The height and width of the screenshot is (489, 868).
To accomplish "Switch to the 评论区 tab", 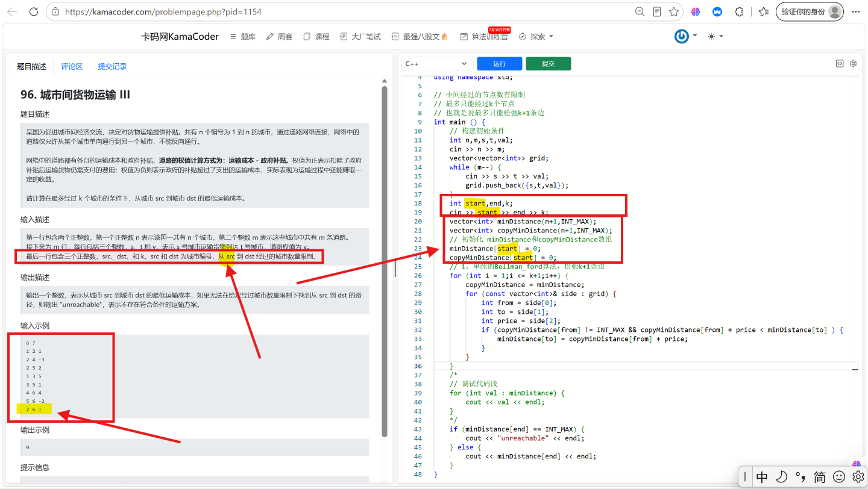I will click(x=72, y=67).
